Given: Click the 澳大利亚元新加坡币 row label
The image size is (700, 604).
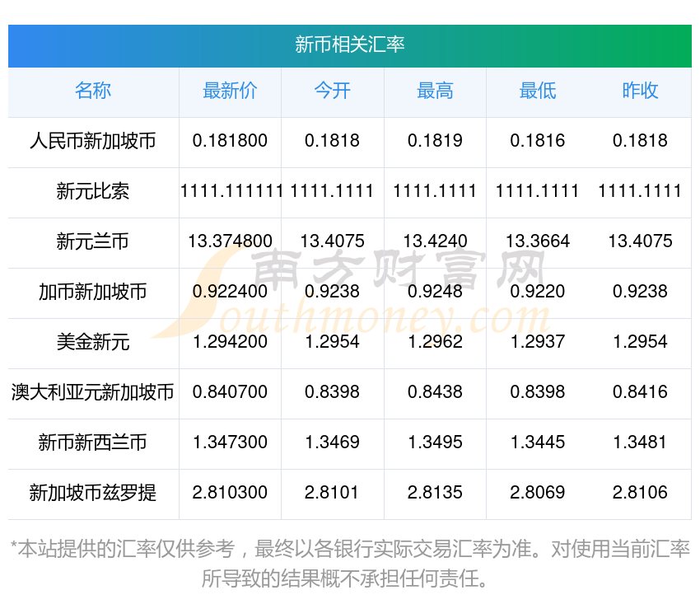Looking at the screenshot, I should [93, 393].
